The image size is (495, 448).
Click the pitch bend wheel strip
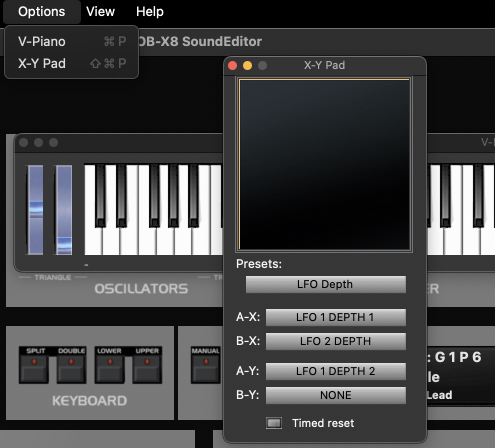pos(35,210)
